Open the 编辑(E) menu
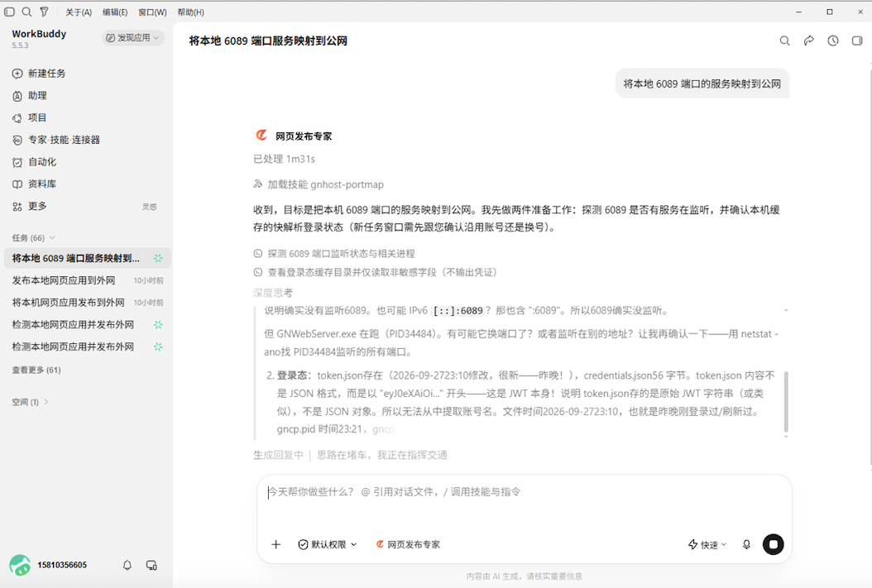This screenshot has height=588, width=872. click(x=114, y=12)
